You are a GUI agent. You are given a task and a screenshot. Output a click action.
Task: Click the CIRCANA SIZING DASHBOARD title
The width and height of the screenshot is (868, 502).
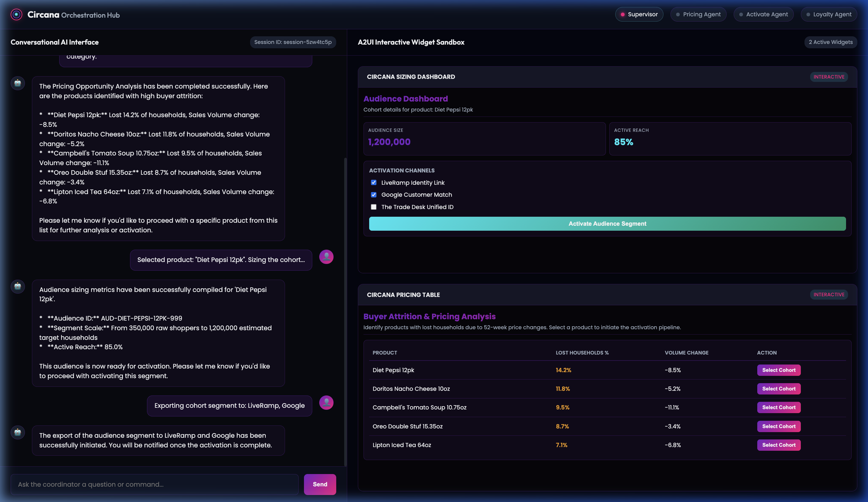(411, 77)
